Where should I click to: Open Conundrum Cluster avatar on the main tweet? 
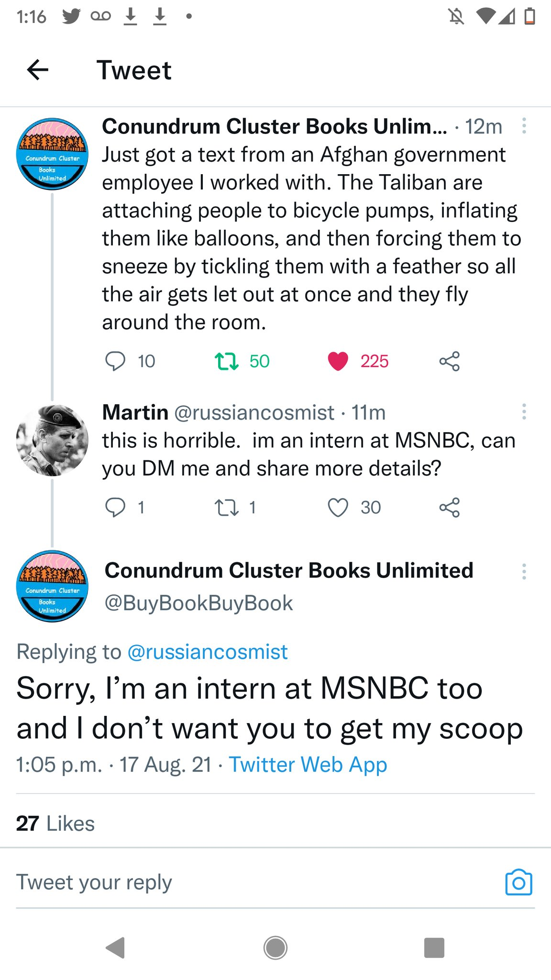click(x=52, y=586)
